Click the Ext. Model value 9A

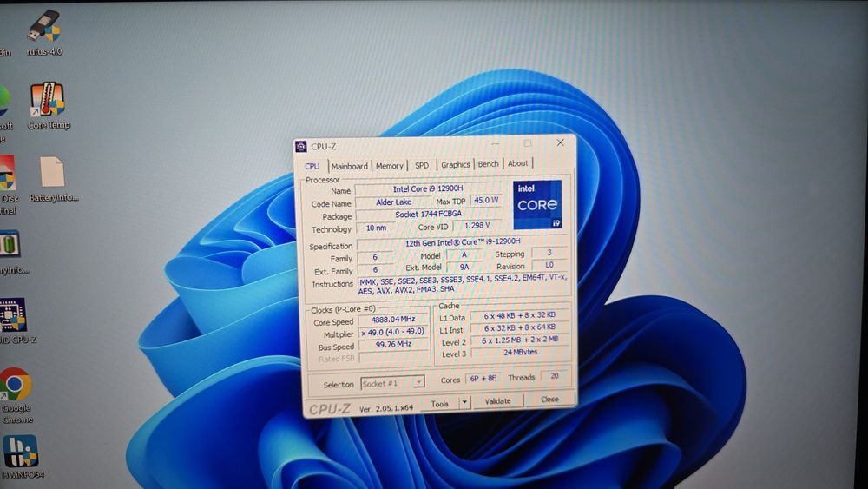click(x=464, y=267)
